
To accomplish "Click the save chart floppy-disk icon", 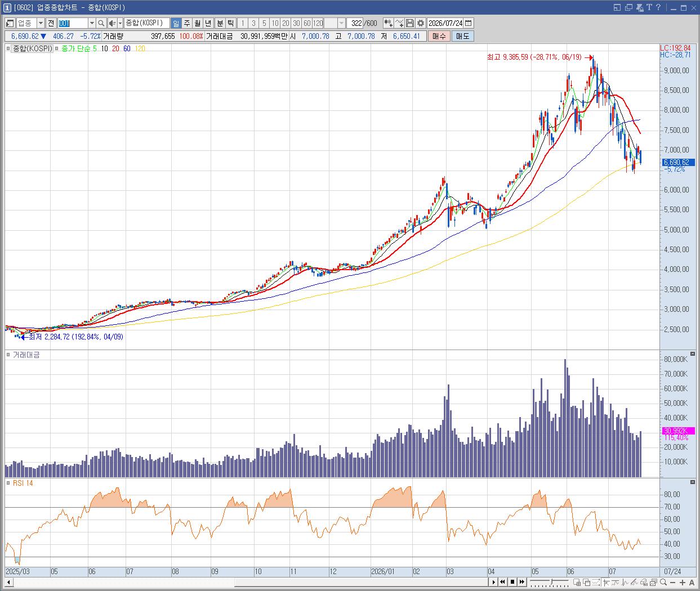I will (x=410, y=23).
